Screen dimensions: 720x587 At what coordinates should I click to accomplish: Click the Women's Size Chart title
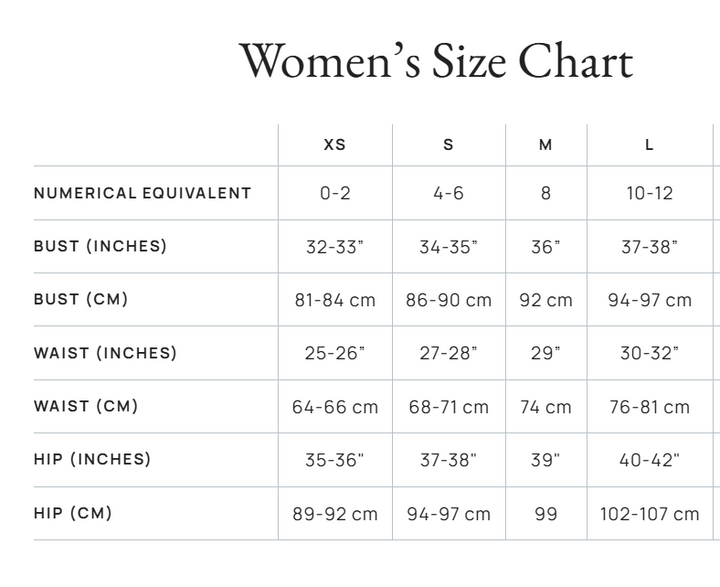(436, 61)
